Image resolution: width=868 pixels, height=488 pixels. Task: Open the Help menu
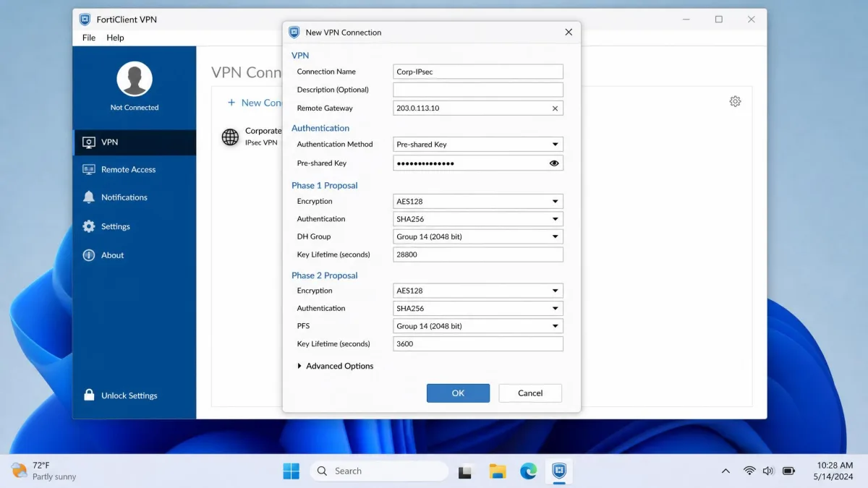click(115, 38)
